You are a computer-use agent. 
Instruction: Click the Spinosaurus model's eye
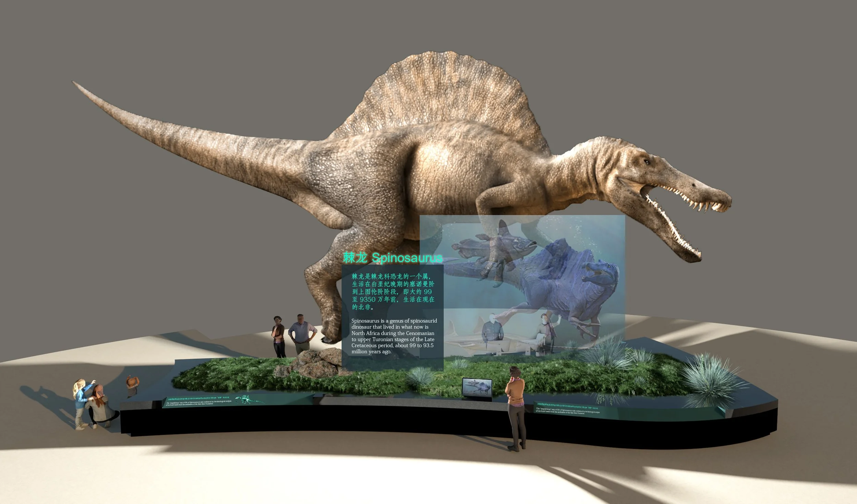point(647,162)
